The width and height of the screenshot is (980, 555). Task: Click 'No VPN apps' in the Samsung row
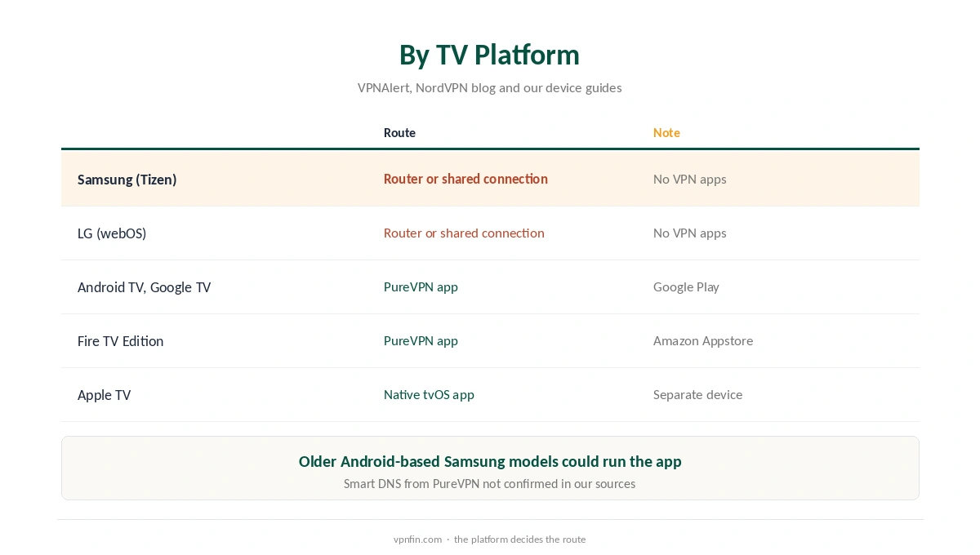click(x=689, y=179)
